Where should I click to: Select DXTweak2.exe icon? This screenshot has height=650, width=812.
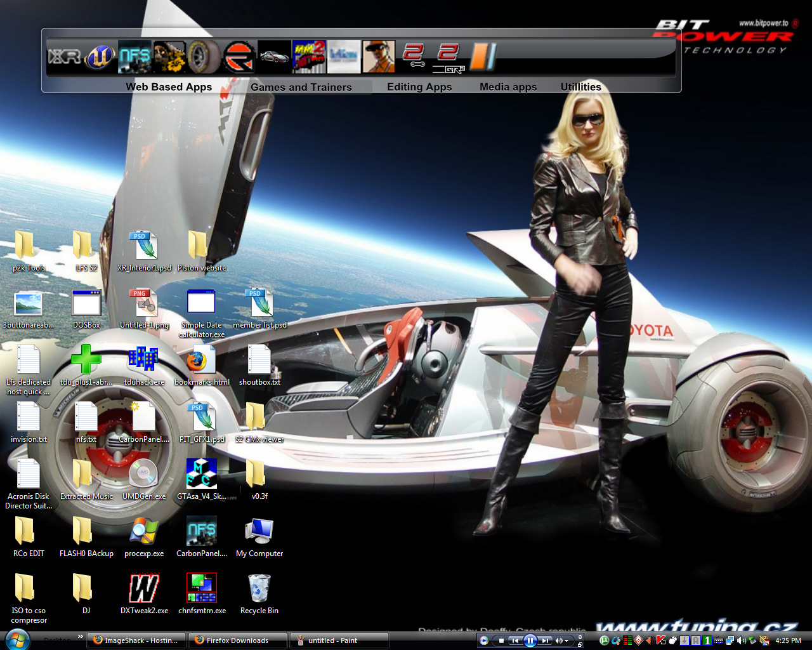(x=144, y=594)
